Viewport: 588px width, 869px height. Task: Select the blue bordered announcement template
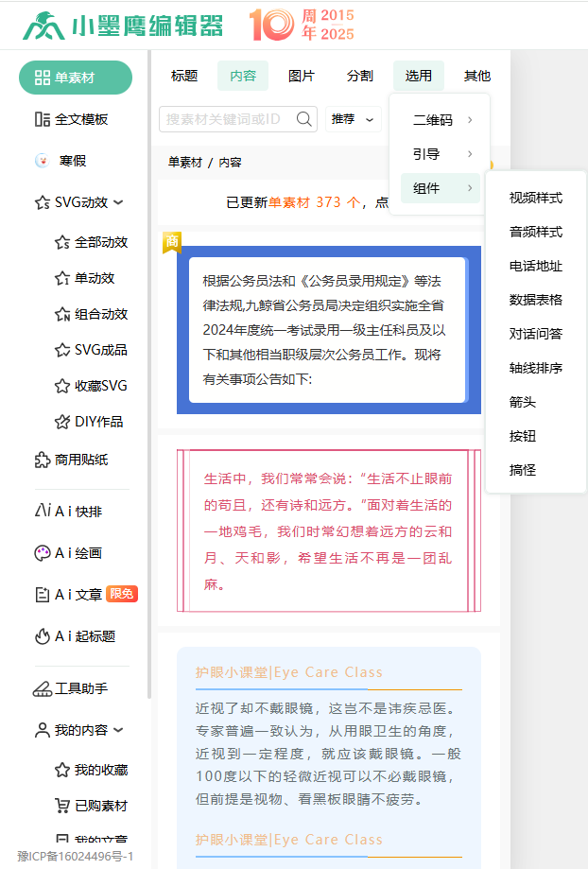[326, 329]
